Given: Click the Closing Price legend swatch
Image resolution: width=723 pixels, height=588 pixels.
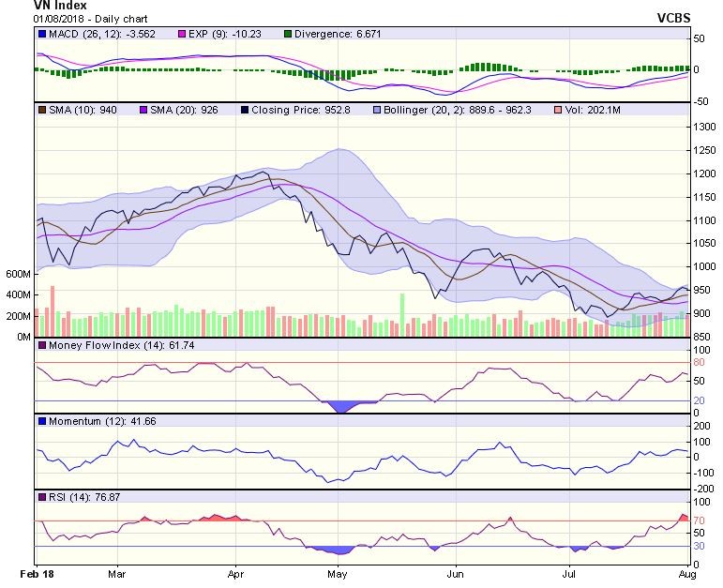Looking at the screenshot, I should 244,109.
